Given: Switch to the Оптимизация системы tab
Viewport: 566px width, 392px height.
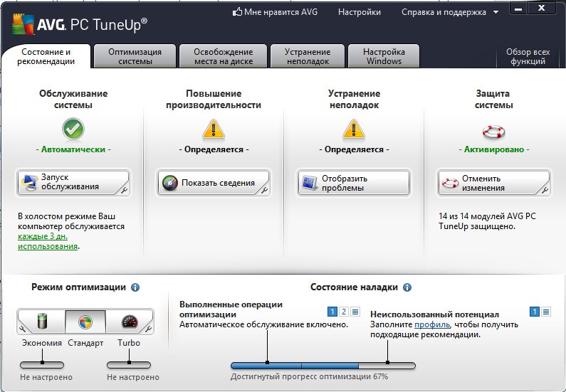Looking at the screenshot, I should point(135,56).
